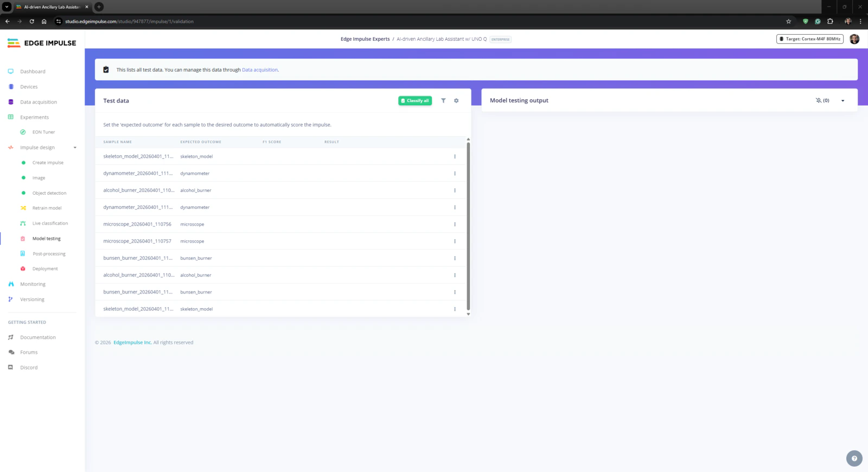Open options menu for first alcohol_burner row

[455, 190]
